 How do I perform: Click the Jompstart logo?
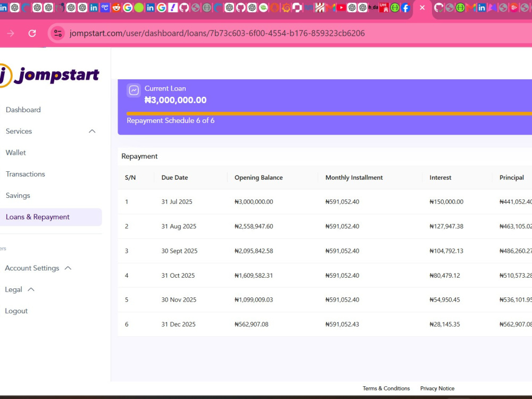click(49, 75)
